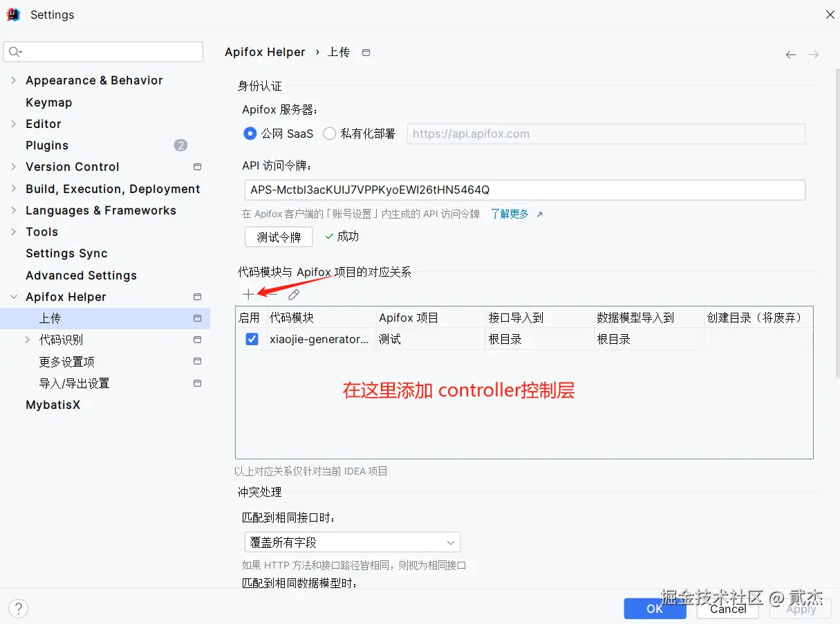Image resolution: width=840 pixels, height=624 pixels.
Task: Select 上传 under Apifox Helper
Action: click(105, 318)
